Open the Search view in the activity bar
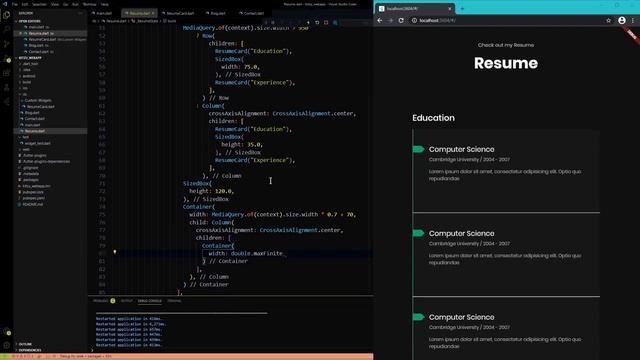640x360 pixels. [x=7, y=29]
